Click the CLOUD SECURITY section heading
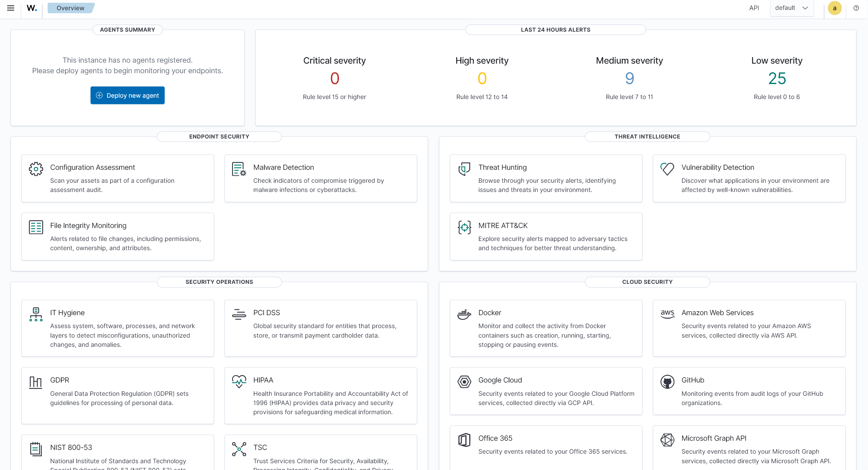This screenshot has height=470, width=868. pos(647,282)
